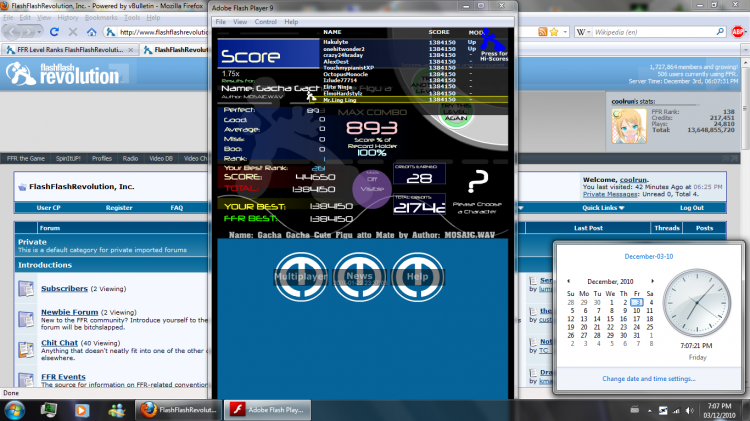Toggle the purple Mods Off/Visible circle

point(372,188)
